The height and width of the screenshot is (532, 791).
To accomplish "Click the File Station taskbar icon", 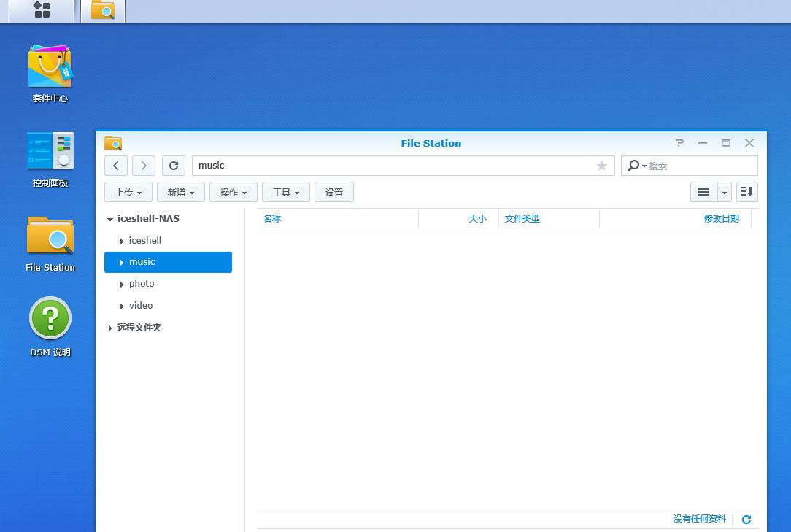I will (x=103, y=10).
